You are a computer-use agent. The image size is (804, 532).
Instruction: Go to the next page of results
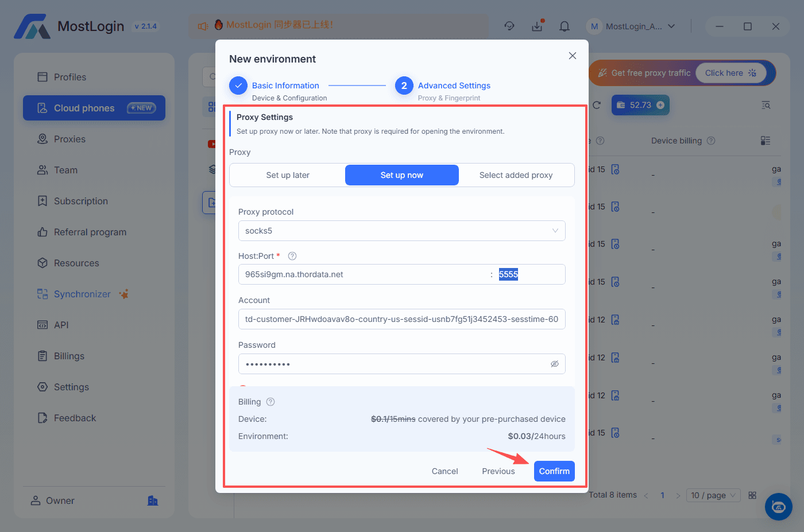click(678, 495)
